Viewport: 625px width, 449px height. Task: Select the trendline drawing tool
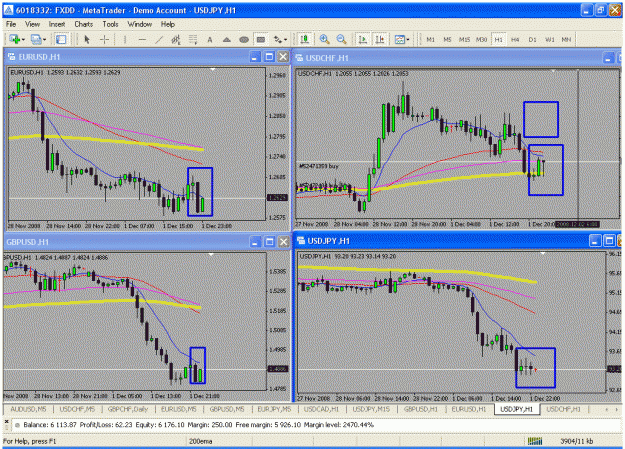coord(159,39)
